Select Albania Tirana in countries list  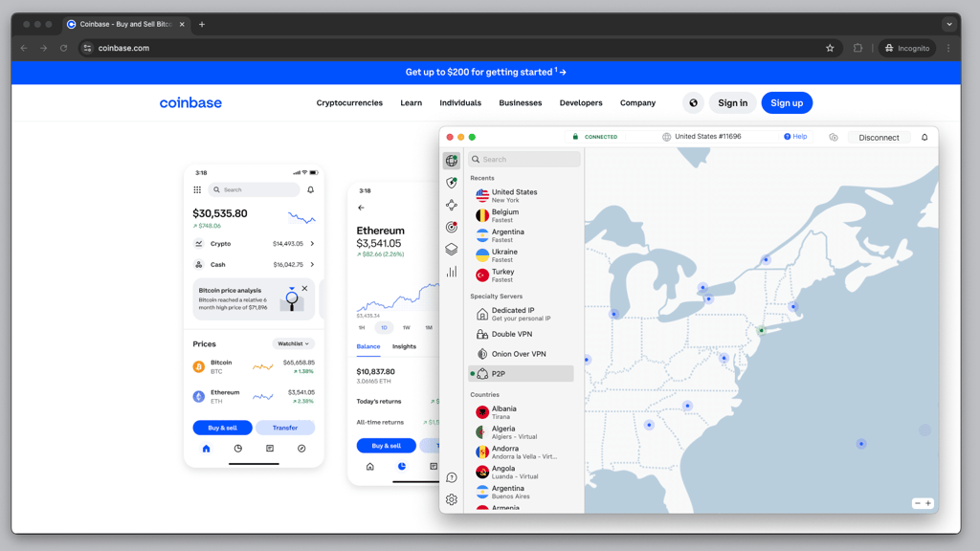[521, 412]
